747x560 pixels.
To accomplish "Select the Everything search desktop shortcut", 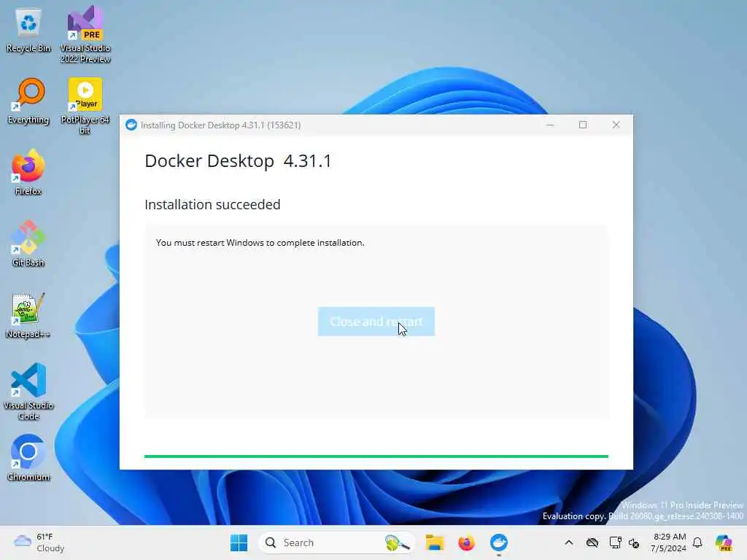I will click(28, 101).
